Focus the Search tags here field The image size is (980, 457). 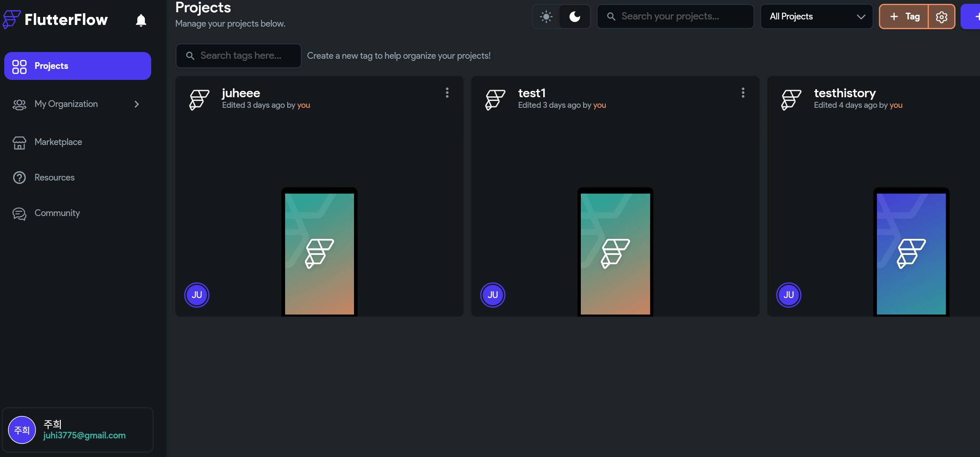[x=239, y=56]
